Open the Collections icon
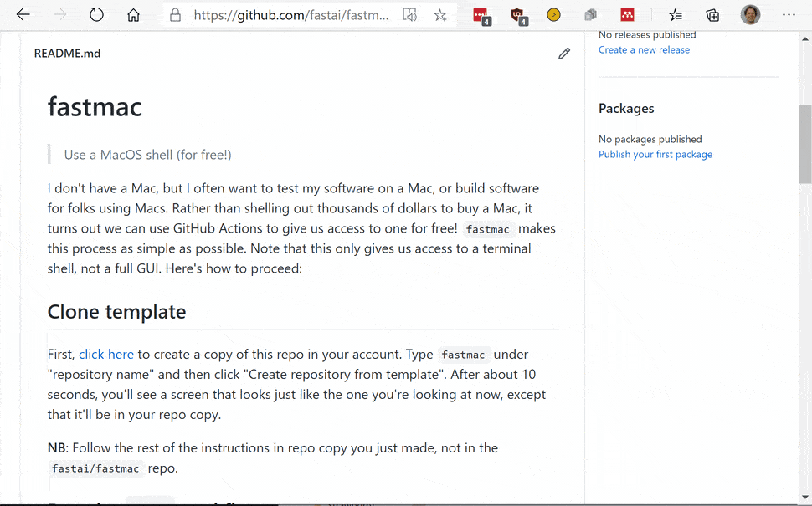Viewport: 812px width, 506px height. 712,15
